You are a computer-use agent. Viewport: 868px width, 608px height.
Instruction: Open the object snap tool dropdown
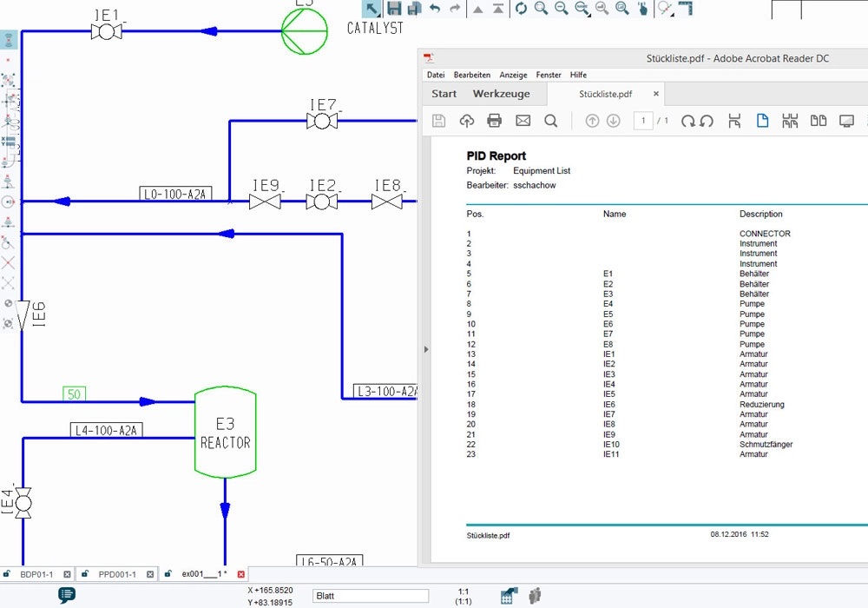[666, 9]
